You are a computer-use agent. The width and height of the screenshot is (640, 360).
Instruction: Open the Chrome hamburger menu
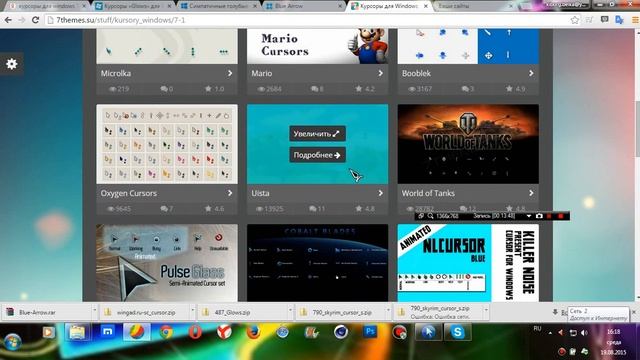[635, 20]
